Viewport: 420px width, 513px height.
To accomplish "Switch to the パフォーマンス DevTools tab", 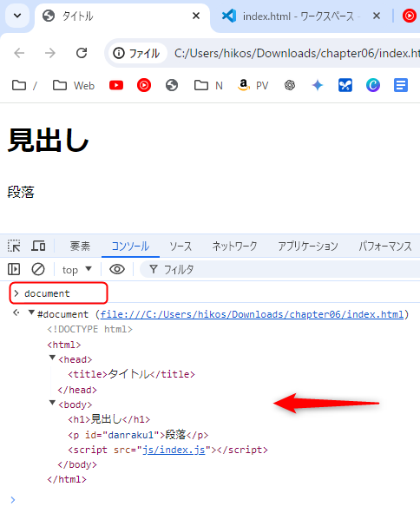I will point(385,246).
